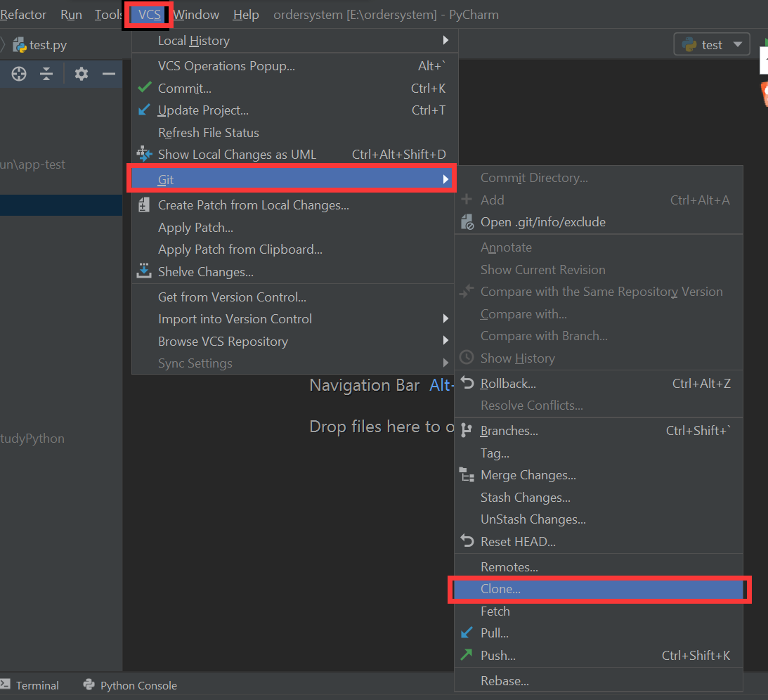This screenshot has height=700, width=768.
Task: Choose Push... in Git submenu
Action: pos(599,656)
